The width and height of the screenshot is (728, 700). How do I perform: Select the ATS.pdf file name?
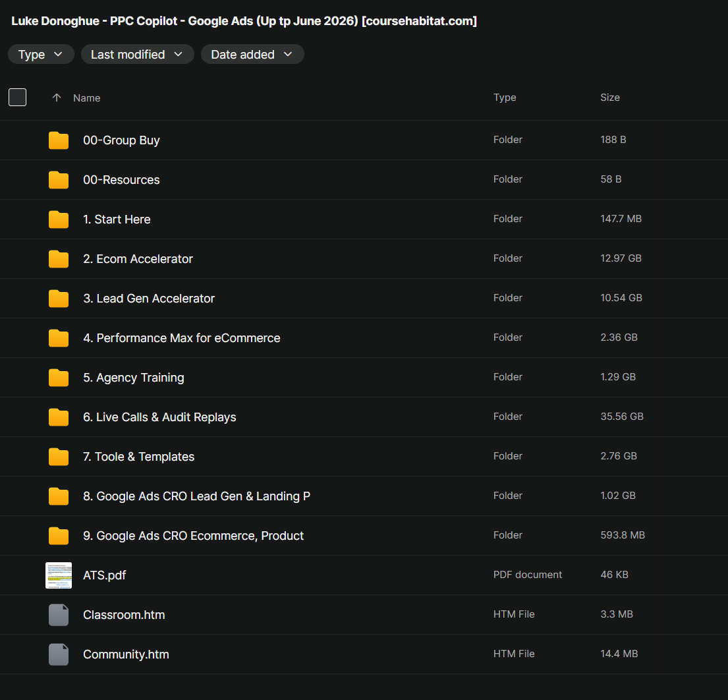[x=105, y=575]
